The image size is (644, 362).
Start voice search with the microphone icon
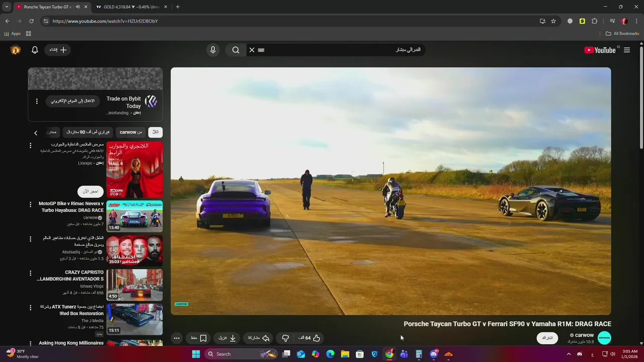click(213, 50)
